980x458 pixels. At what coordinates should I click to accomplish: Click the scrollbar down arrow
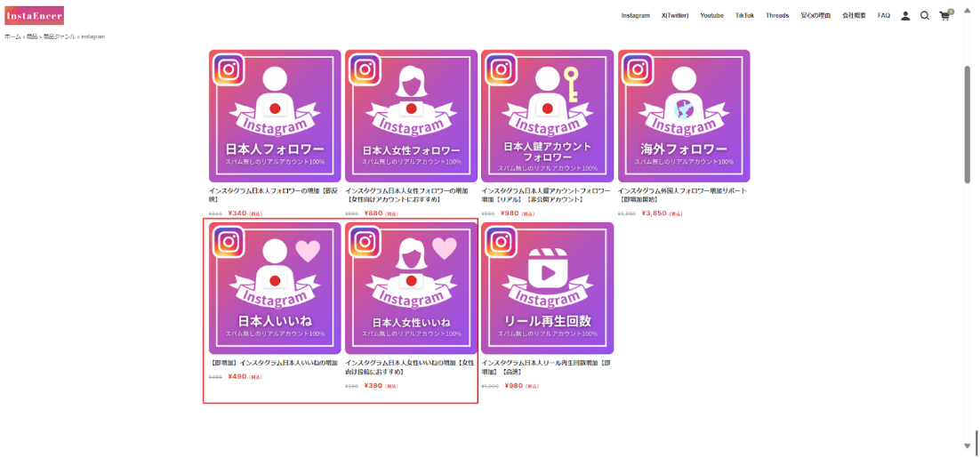click(967, 446)
